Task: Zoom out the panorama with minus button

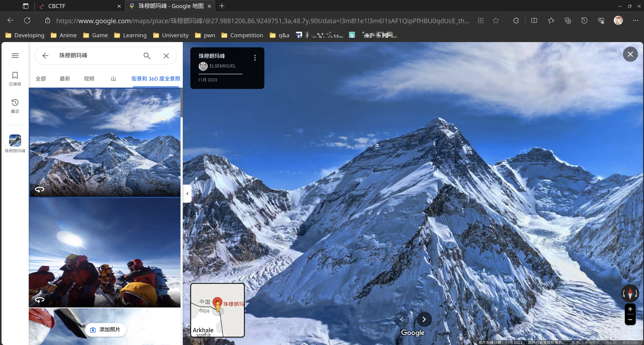Action: point(630,320)
